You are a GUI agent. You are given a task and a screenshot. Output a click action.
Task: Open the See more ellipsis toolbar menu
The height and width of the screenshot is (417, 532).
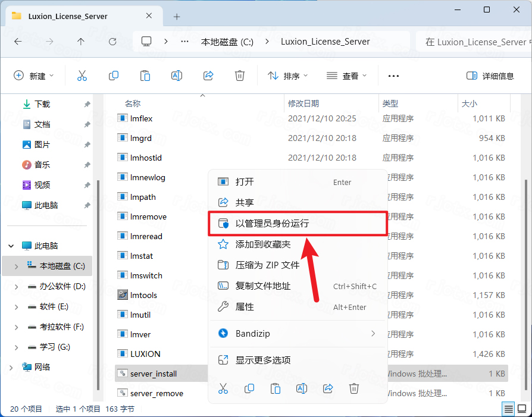tap(393, 76)
